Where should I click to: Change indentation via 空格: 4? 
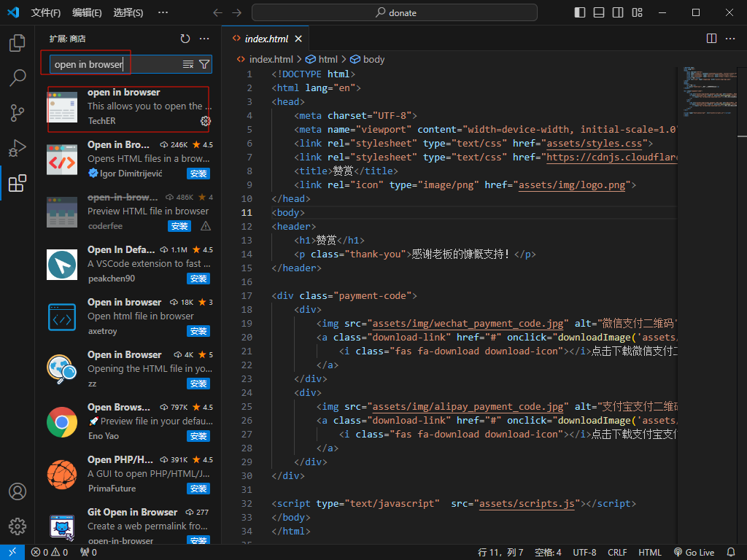click(x=548, y=553)
